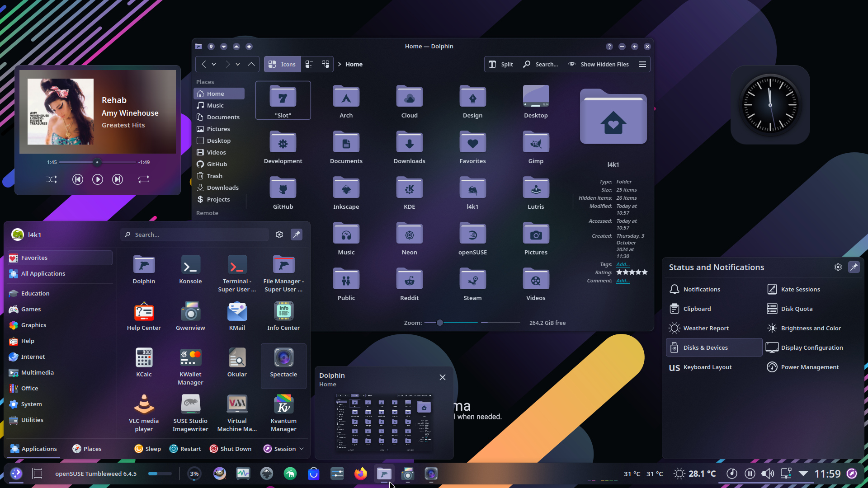Expand the Home breadcrumb arrow in Dolphin
The height and width of the screenshot is (488, 868).
(x=340, y=64)
